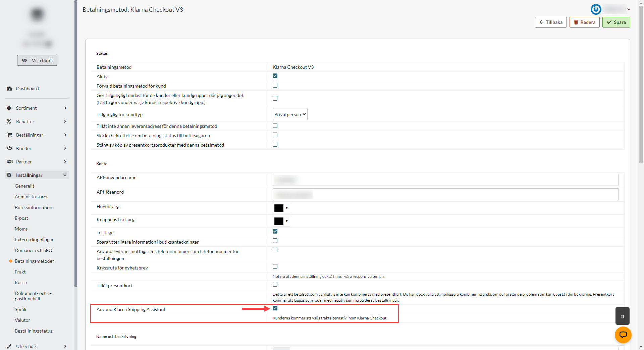Click the Dashboard gauge icon

click(x=9, y=89)
